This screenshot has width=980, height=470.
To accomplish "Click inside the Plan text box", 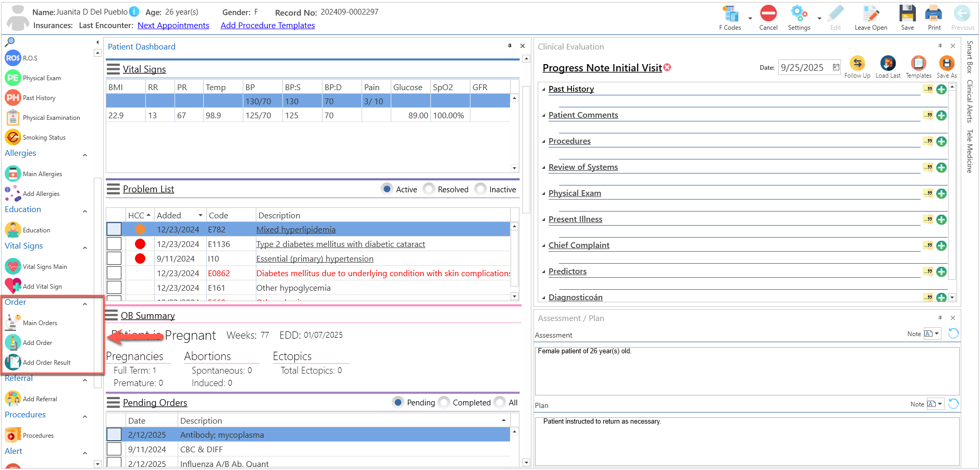I will click(747, 441).
